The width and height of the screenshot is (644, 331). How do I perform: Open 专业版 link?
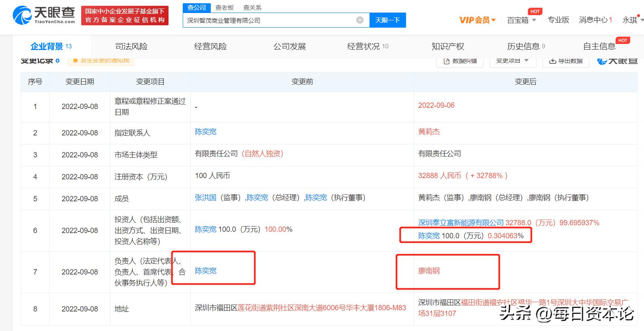pyautogui.click(x=558, y=20)
